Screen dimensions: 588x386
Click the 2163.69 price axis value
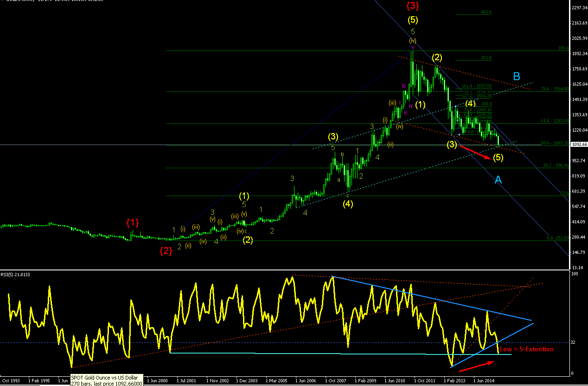click(580, 23)
